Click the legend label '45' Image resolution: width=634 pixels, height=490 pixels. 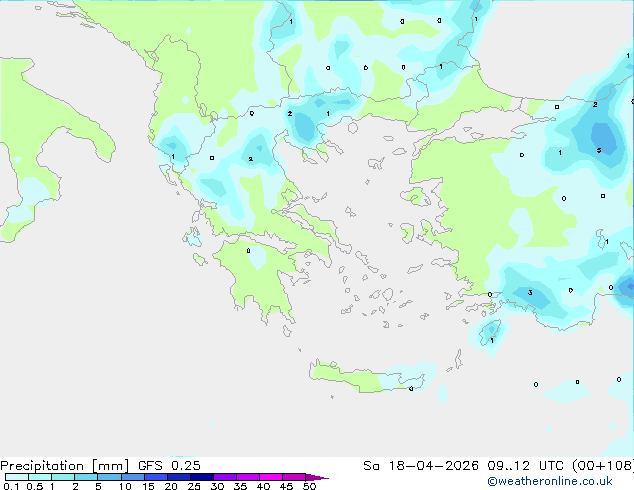click(x=286, y=486)
